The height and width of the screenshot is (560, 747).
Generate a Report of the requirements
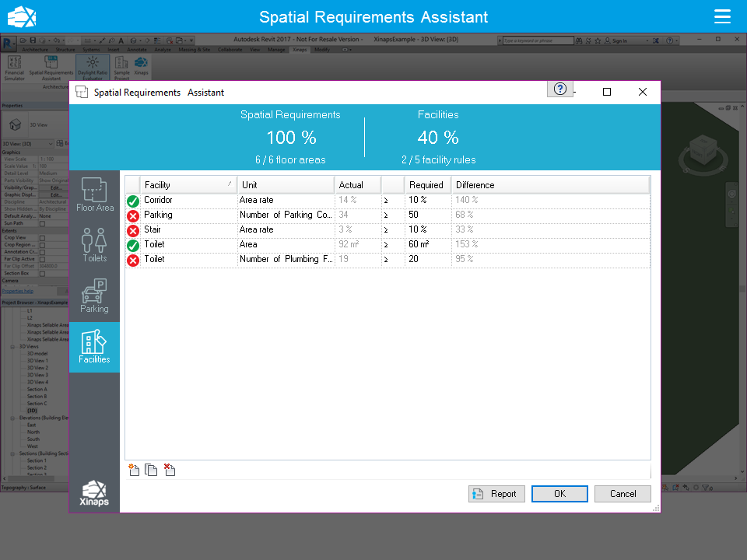[x=496, y=493]
